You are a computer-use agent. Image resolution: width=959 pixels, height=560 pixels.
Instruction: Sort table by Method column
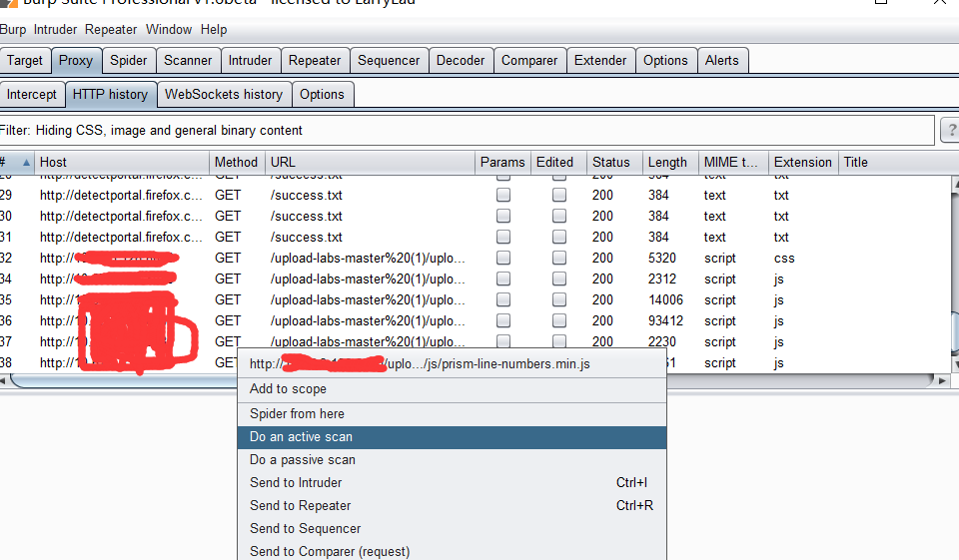[x=238, y=162]
